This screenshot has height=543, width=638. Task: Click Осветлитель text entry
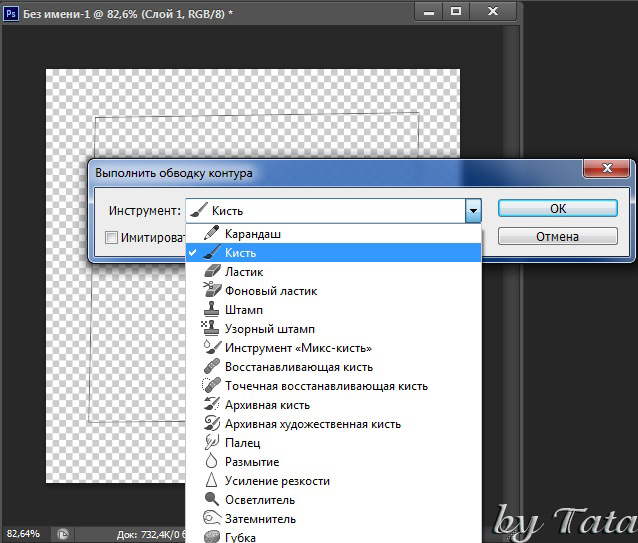(260, 500)
